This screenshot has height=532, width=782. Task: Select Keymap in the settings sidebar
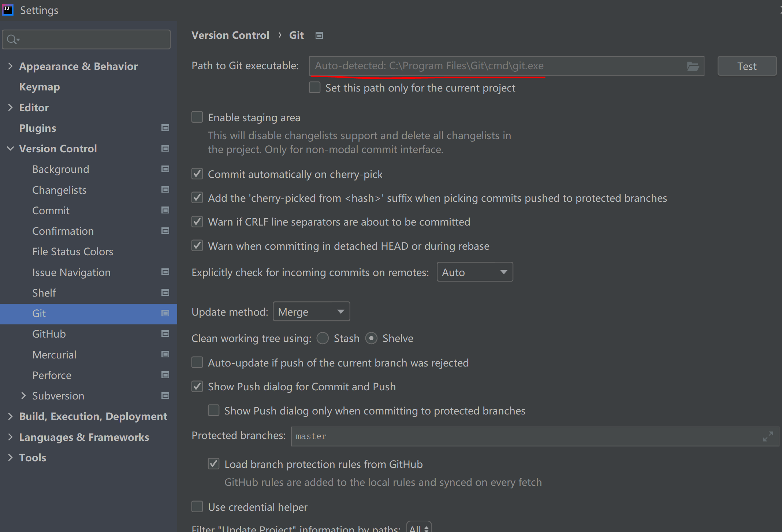40,87
